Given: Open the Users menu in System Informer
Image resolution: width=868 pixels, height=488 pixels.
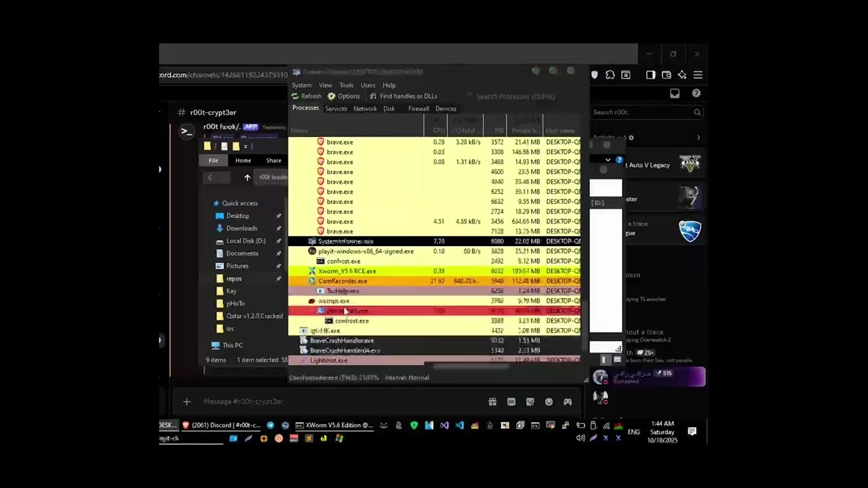Looking at the screenshot, I should click(368, 85).
